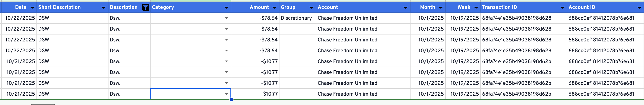Image resolution: width=644 pixels, height=105 pixels.
Task: Expand Category dropdown for first -$10.77 row
Action: [x=226, y=61]
